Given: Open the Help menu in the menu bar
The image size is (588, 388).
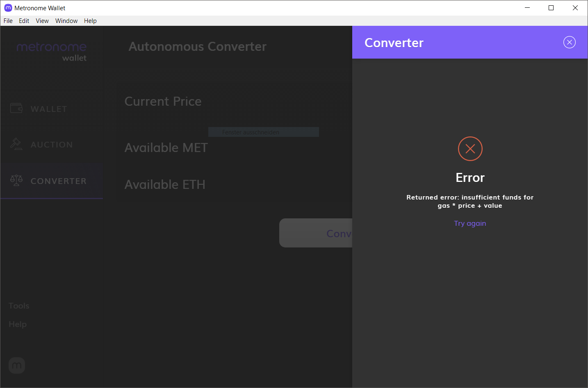Looking at the screenshot, I should click(90, 20).
